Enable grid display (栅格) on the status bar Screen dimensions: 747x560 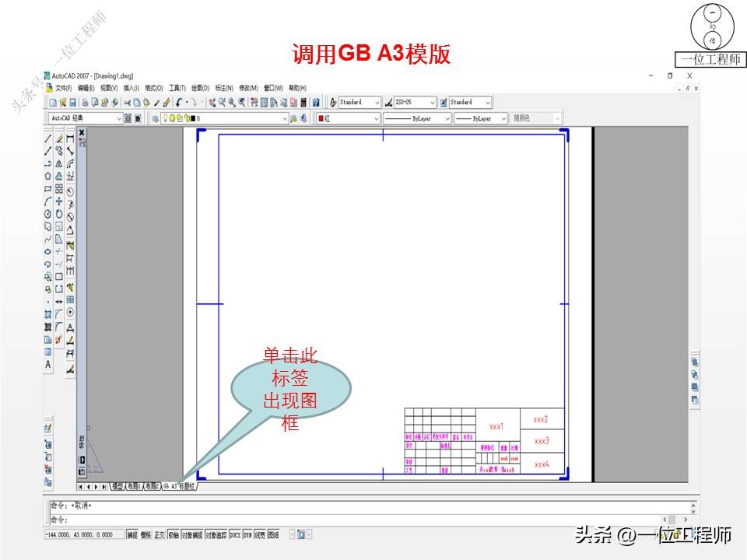[x=145, y=534]
